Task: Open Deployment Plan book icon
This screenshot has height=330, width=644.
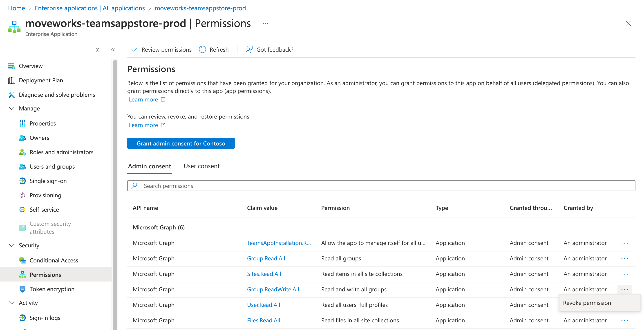Action: pos(11,80)
